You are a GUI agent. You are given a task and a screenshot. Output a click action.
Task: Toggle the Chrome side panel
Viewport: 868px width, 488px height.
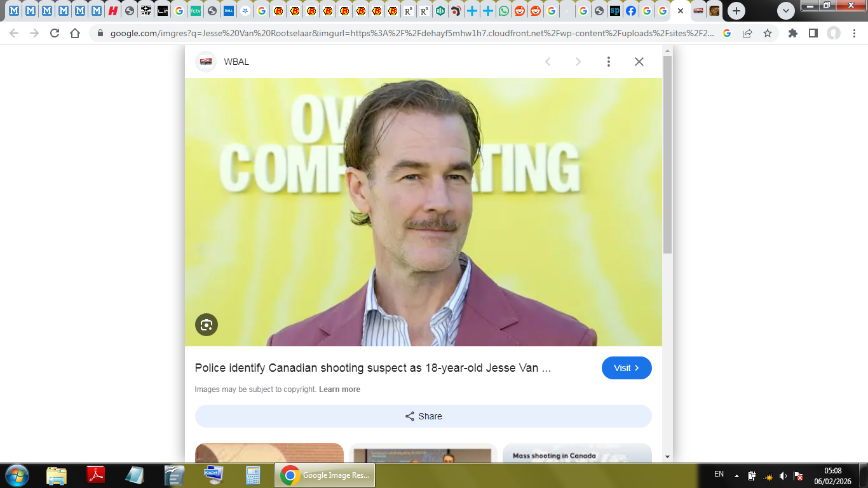click(813, 33)
